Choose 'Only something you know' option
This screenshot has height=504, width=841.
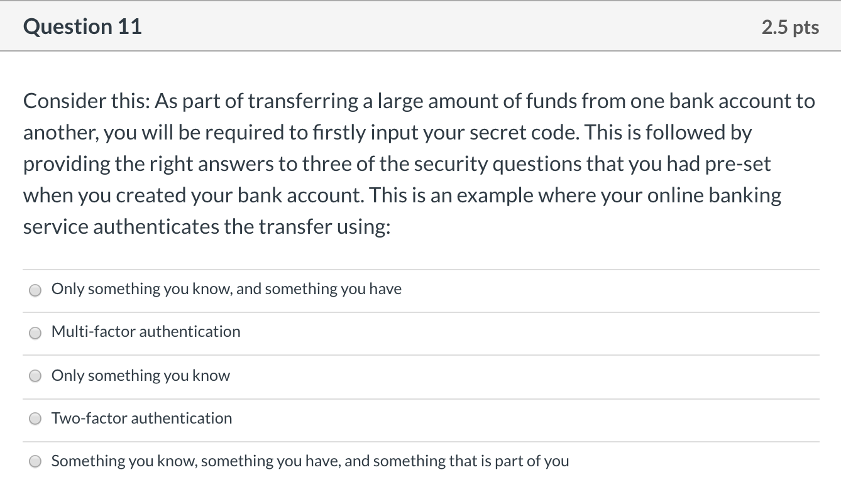point(35,376)
